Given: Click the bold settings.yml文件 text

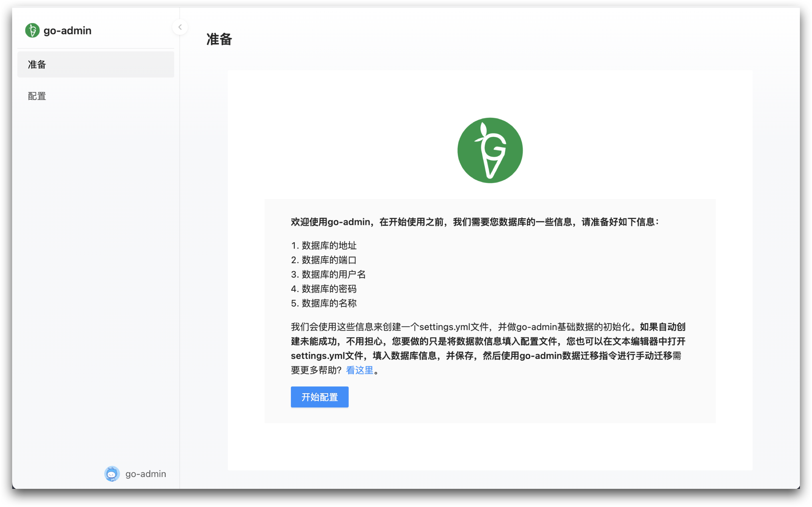Looking at the screenshot, I should (x=327, y=356).
